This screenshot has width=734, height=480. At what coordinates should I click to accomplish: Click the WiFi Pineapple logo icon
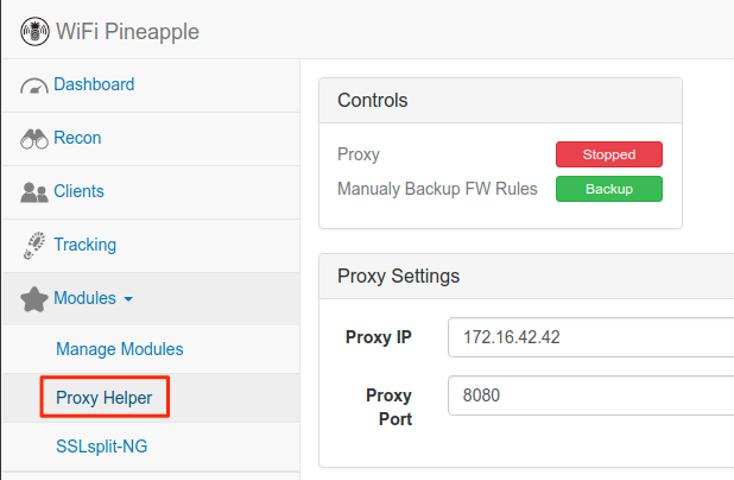35,31
